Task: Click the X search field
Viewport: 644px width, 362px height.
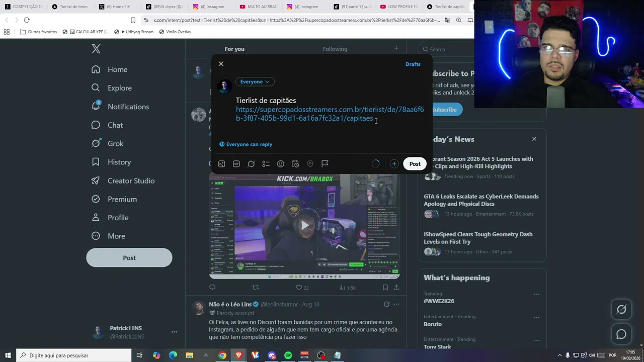Action: [x=482, y=49]
